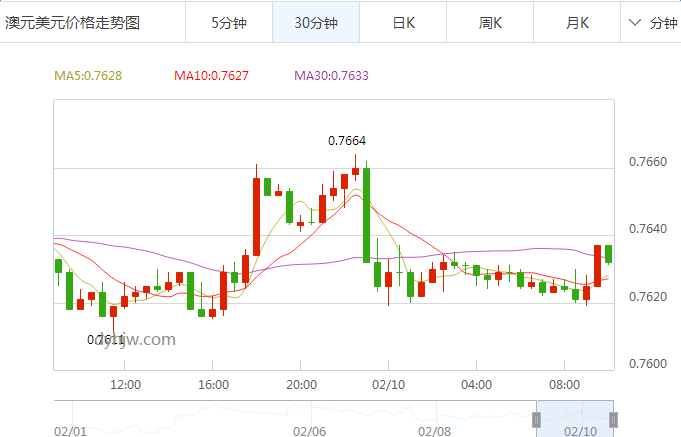The height and width of the screenshot is (437, 681).
Task: Click the 0.7600 y-axis label
Action: [648, 364]
